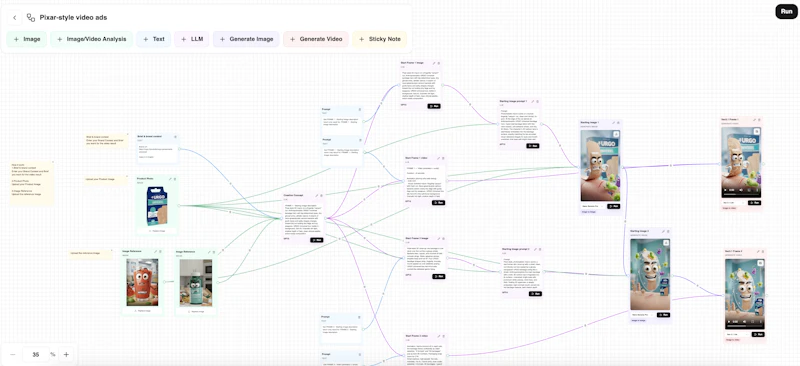Select the orange character reference image
The image size is (800, 366).
pyautogui.click(x=142, y=282)
